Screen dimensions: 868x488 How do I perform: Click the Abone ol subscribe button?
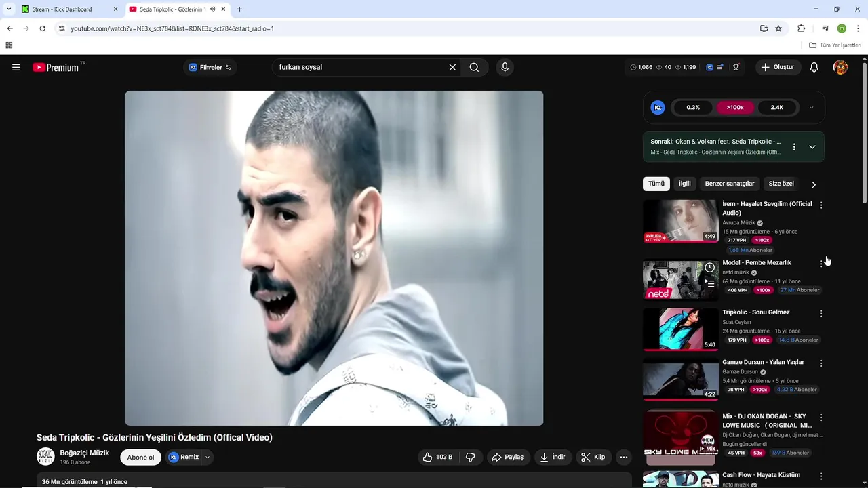pos(140,457)
